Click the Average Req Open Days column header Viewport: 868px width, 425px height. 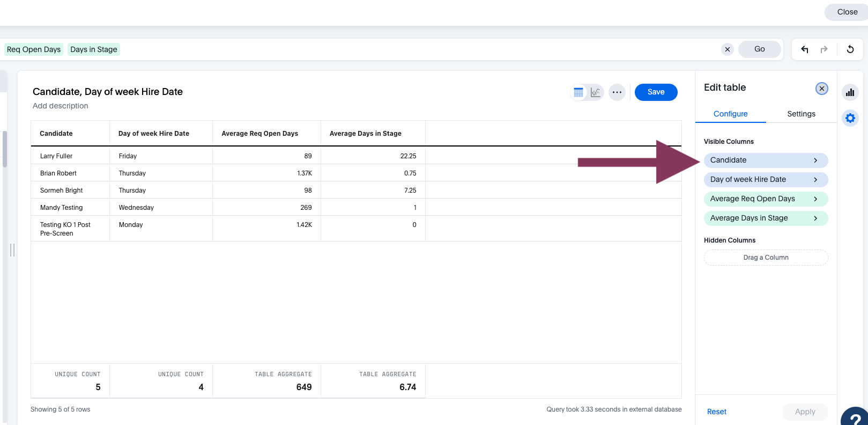[267, 134]
